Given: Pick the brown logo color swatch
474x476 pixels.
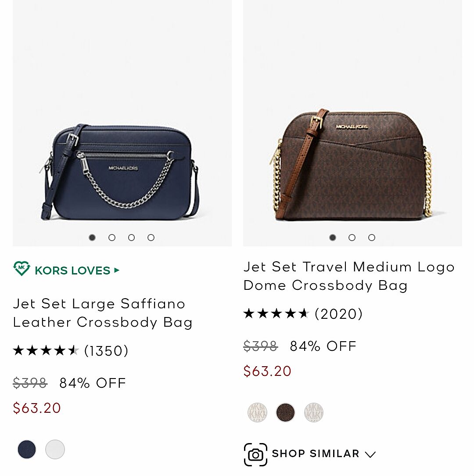Looking at the screenshot, I should pos(285,412).
